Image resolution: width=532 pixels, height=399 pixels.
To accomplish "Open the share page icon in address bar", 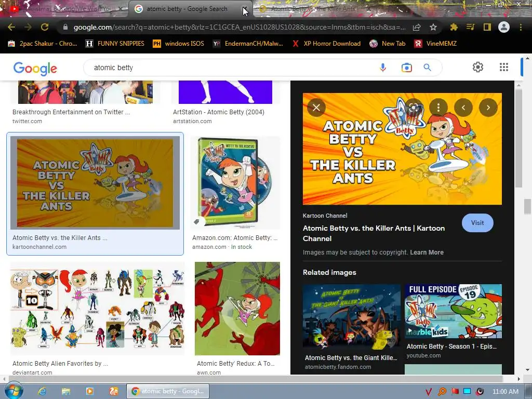I will click(x=417, y=27).
